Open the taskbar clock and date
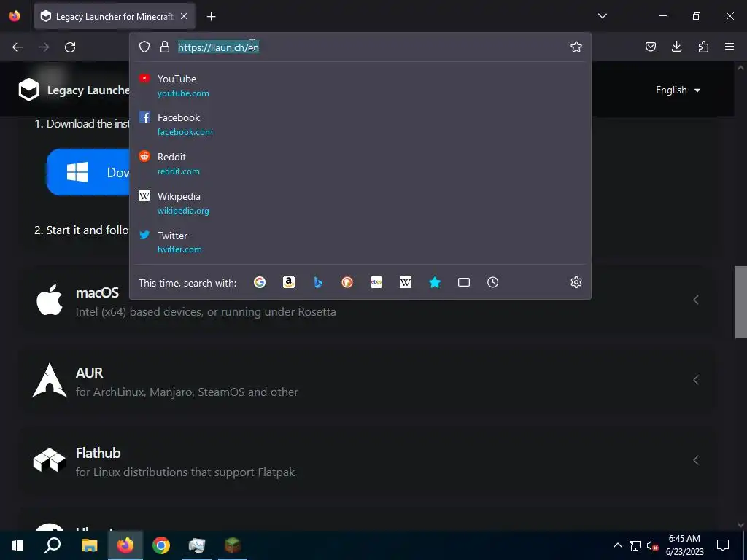747x560 pixels. click(x=684, y=545)
